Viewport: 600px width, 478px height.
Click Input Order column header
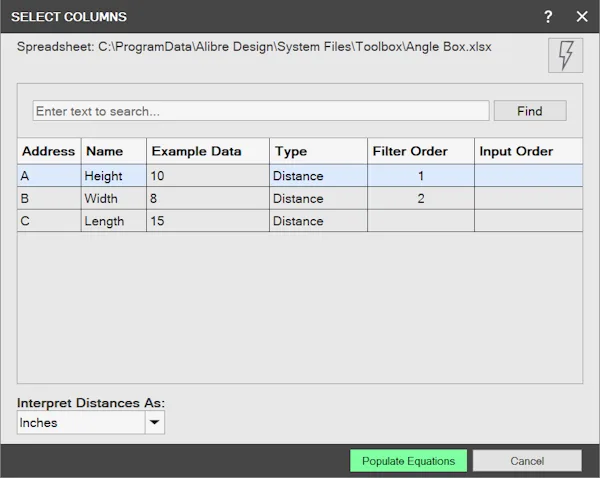point(528,151)
